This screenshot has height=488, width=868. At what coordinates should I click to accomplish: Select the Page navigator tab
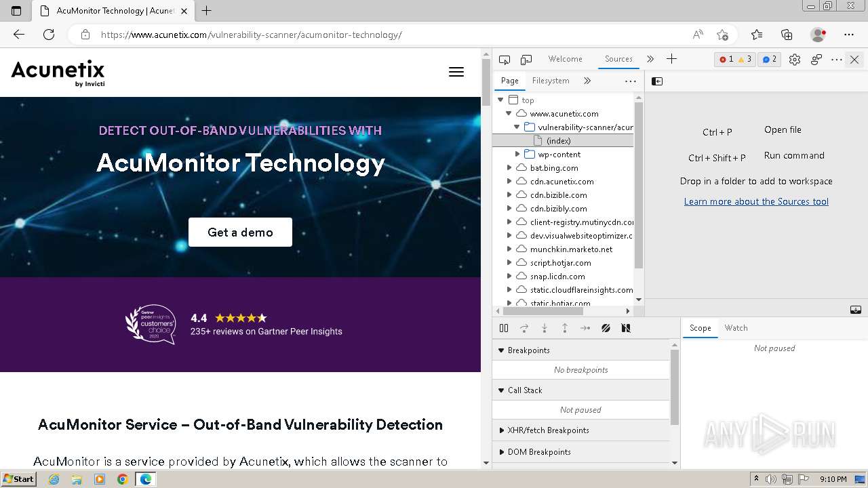click(x=510, y=81)
